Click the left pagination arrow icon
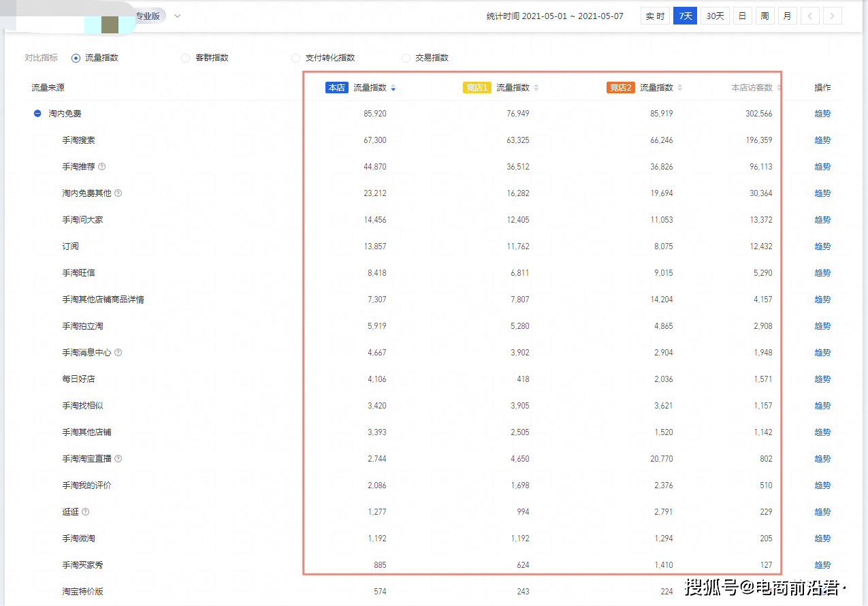 click(809, 15)
